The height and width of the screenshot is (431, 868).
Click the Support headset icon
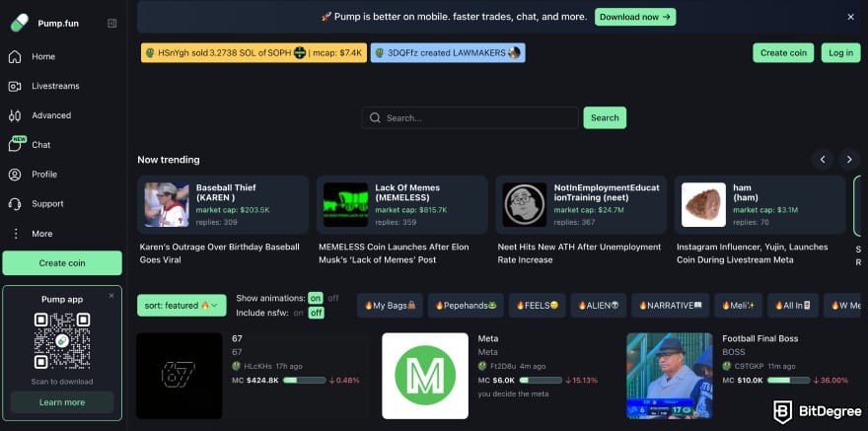coord(15,203)
